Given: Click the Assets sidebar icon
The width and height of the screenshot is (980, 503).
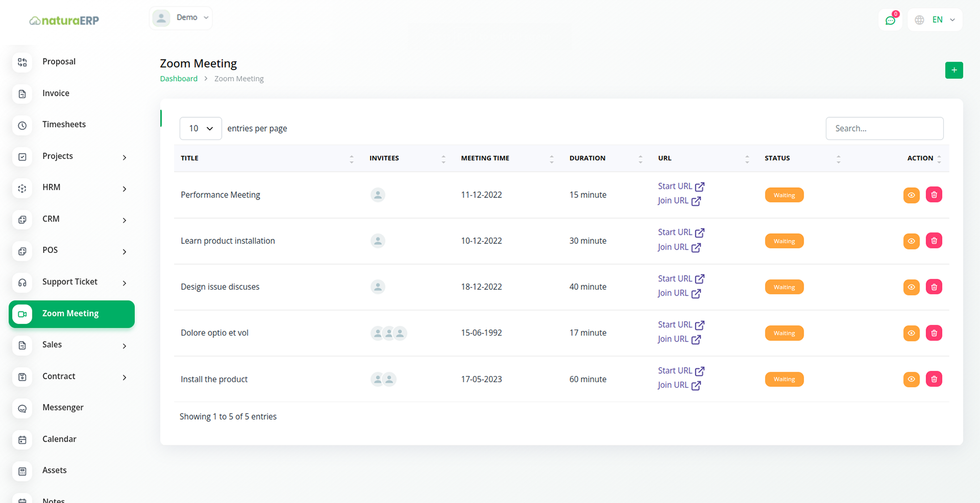Looking at the screenshot, I should (22, 471).
